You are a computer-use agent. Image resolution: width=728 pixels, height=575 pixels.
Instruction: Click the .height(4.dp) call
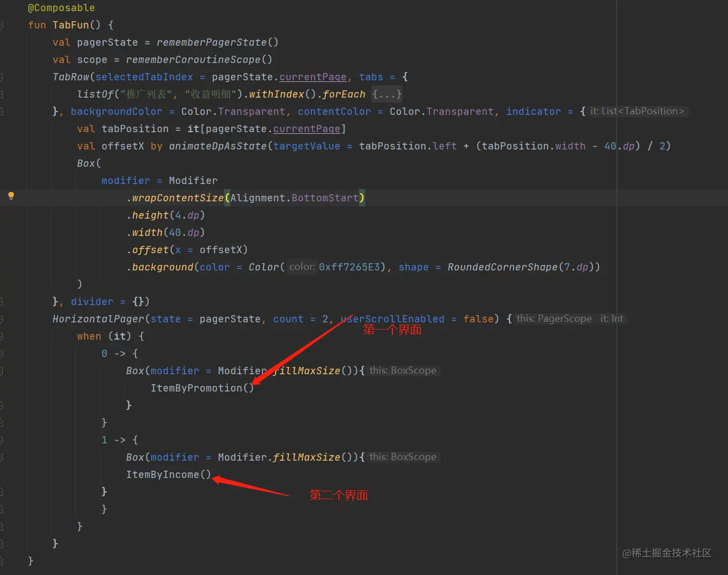(166, 215)
